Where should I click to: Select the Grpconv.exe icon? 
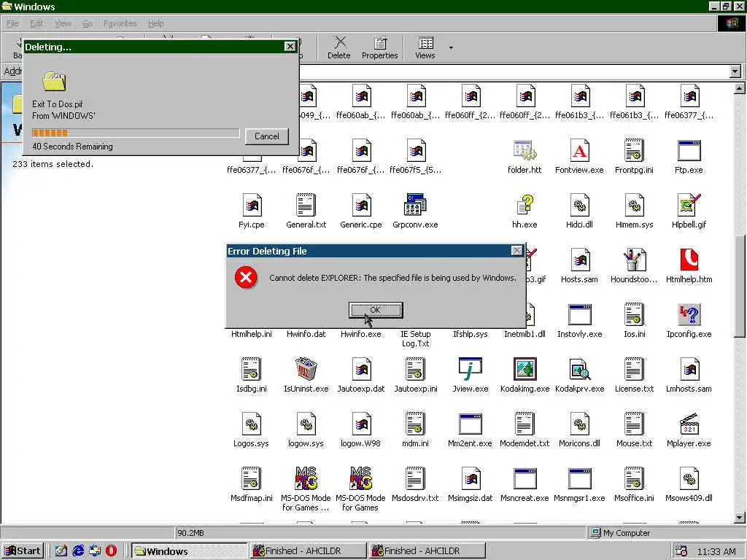(x=415, y=205)
